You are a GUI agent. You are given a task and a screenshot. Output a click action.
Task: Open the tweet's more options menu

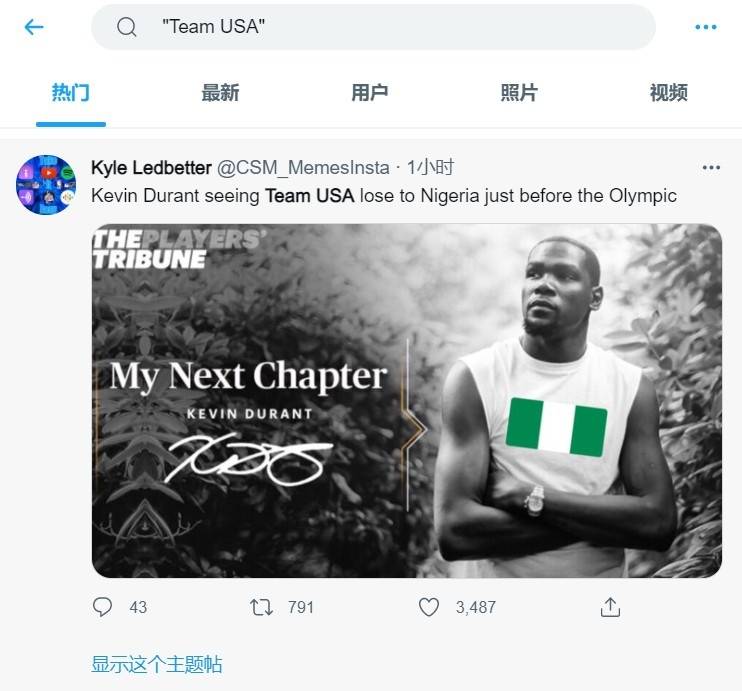(x=711, y=167)
